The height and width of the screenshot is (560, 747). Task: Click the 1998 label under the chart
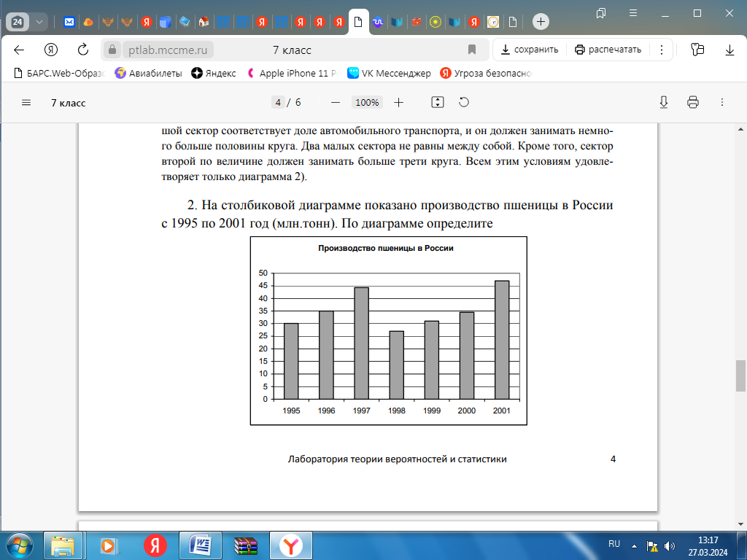(x=396, y=411)
